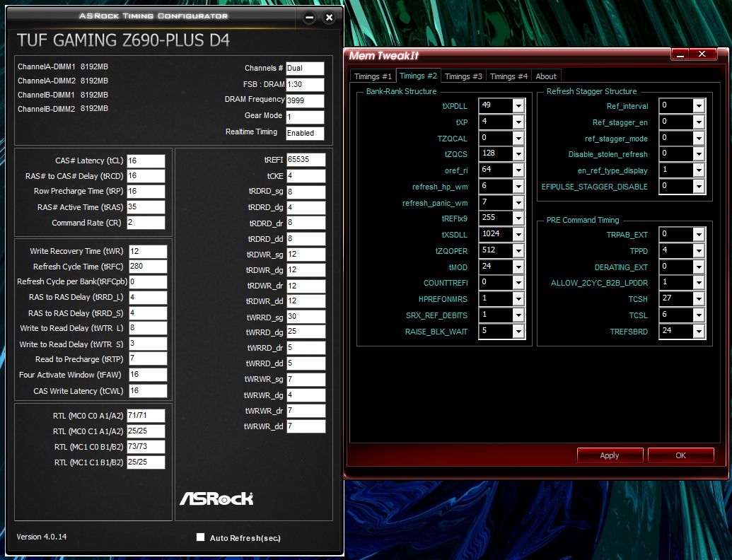This screenshot has height=560, width=732.
Task: Open the Timings #3 tab
Action: [463, 76]
